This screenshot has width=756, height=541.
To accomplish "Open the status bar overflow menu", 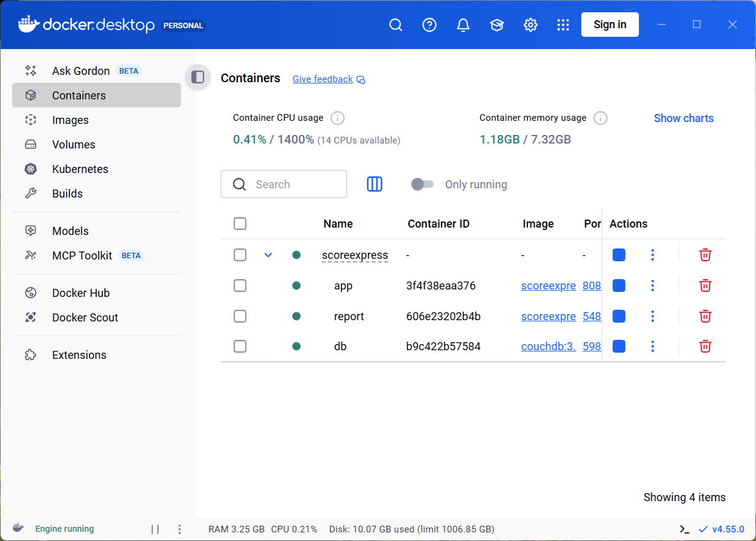I will (x=179, y=528).
